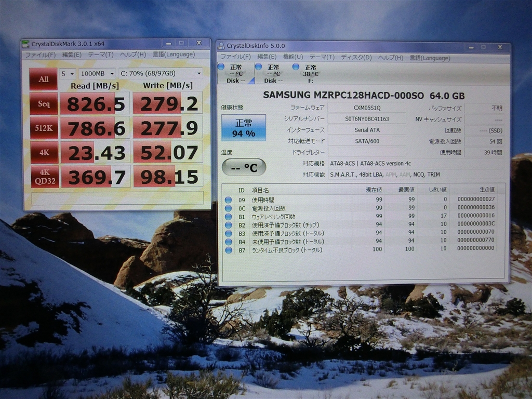Viewport: 532px width, 399px height.
Task: Open テーマ(T) menu in CrystalDiskMark
Action: coord(100,55)
